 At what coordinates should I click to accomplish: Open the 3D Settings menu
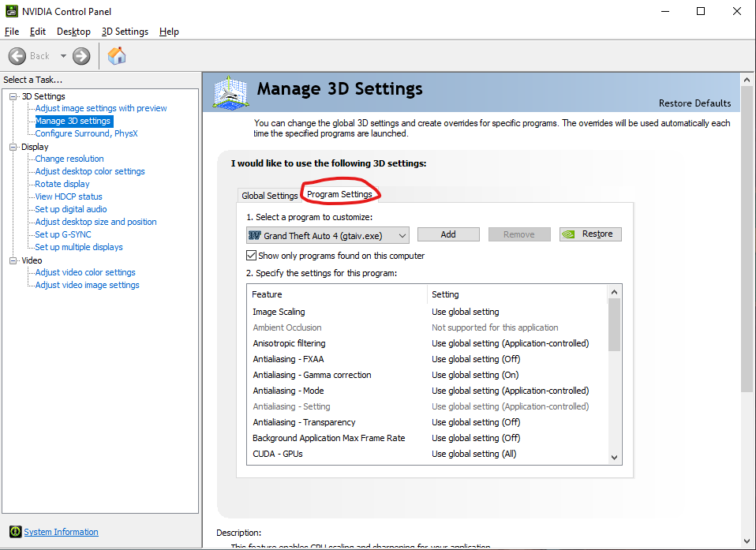125,32
